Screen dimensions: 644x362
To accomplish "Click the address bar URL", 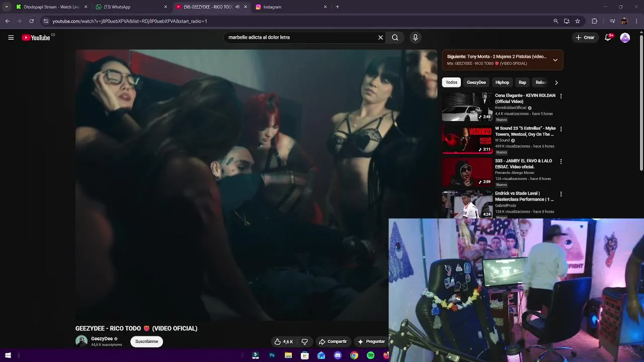I will [130, 21].
